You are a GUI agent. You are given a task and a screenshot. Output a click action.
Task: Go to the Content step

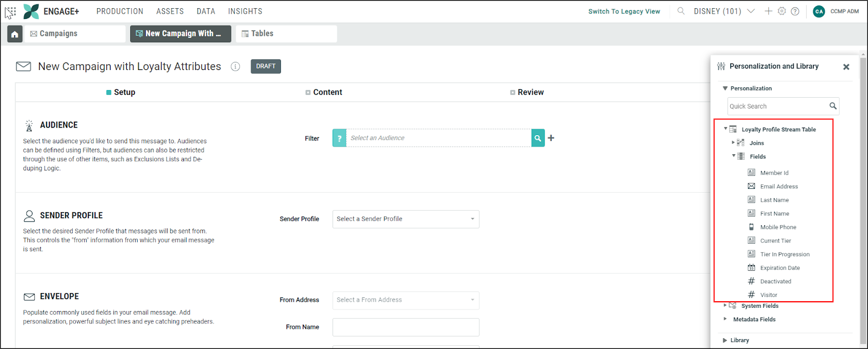point(327,92)
